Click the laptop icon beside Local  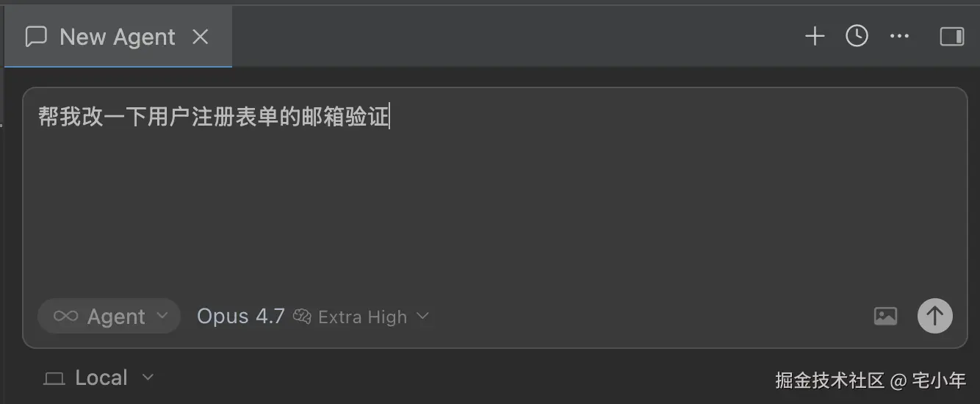[54, 378]
